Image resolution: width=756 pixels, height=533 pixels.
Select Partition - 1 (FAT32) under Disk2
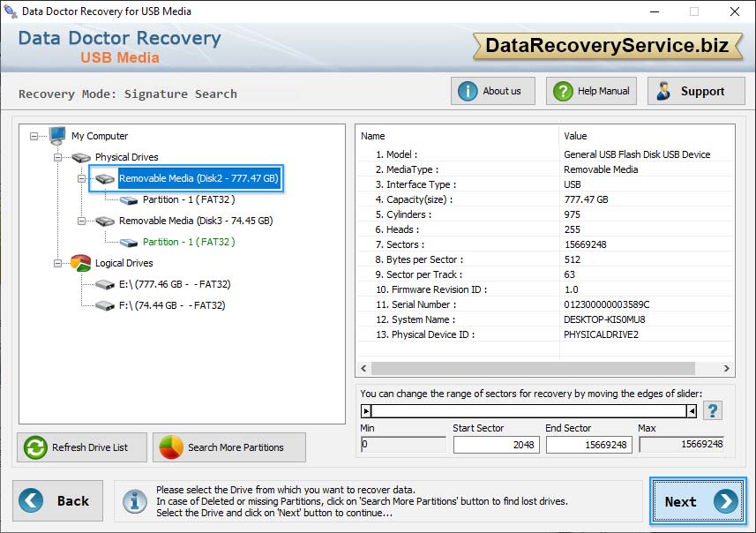189,199
